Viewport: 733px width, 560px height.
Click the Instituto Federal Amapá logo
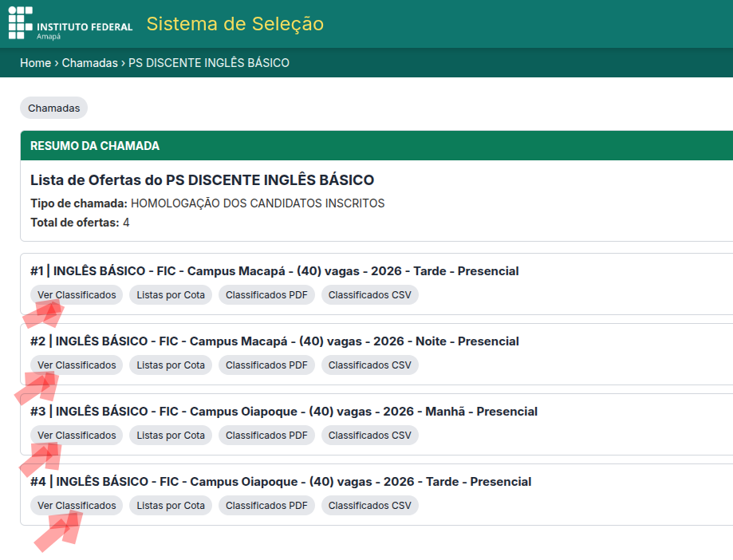[70, 24]
